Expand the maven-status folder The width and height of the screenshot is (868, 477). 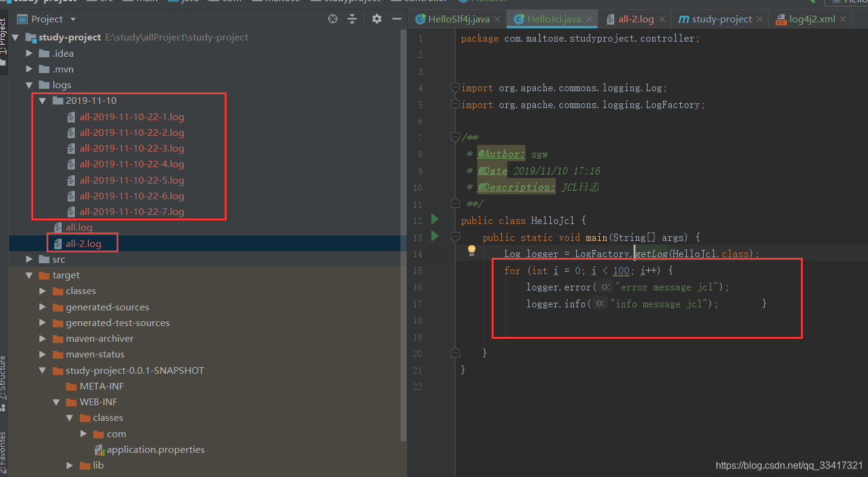42,354
